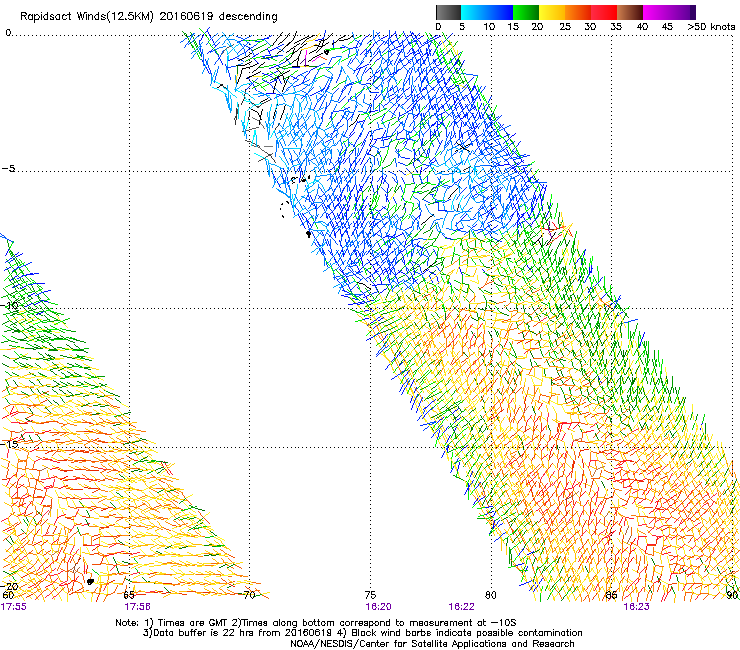Viewport: 740px width, 650px height.
Task: Click the latitude label '0' on left axis
Action: 8,33
